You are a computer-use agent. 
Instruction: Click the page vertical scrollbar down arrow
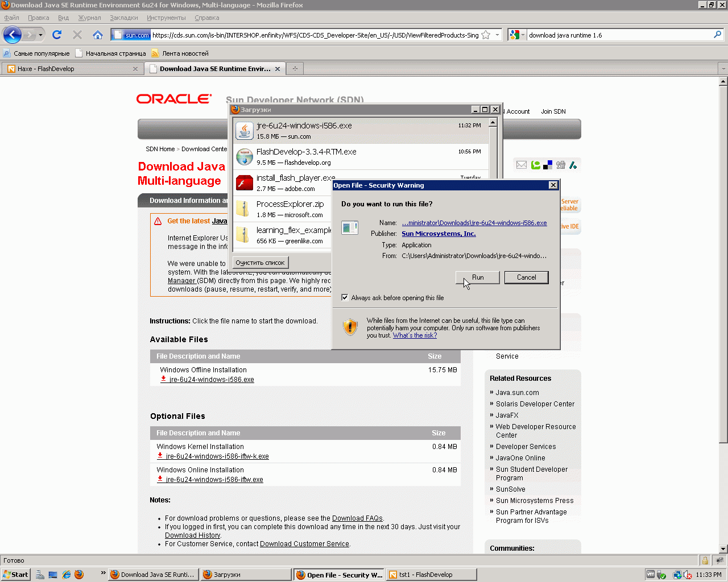723,549
